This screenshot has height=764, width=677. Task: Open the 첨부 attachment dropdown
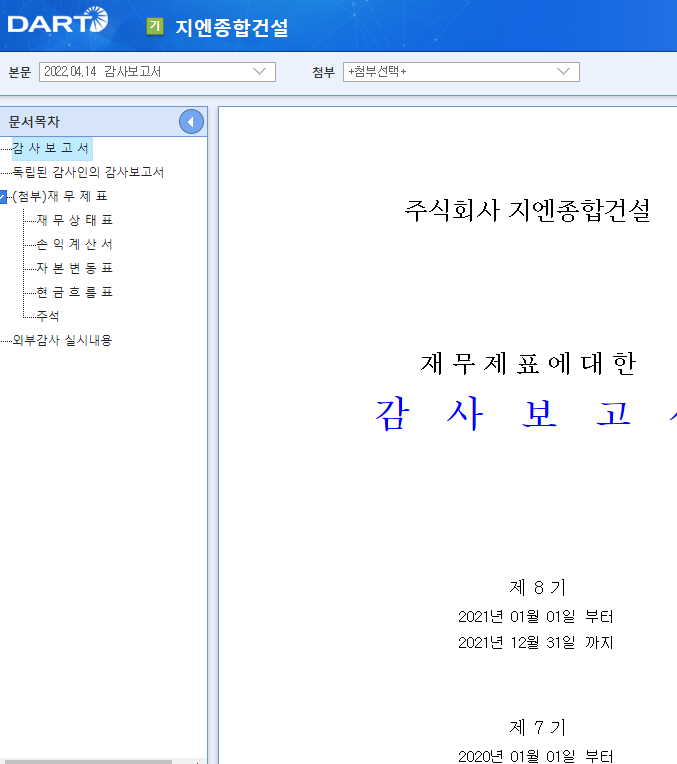pos(461,72)
